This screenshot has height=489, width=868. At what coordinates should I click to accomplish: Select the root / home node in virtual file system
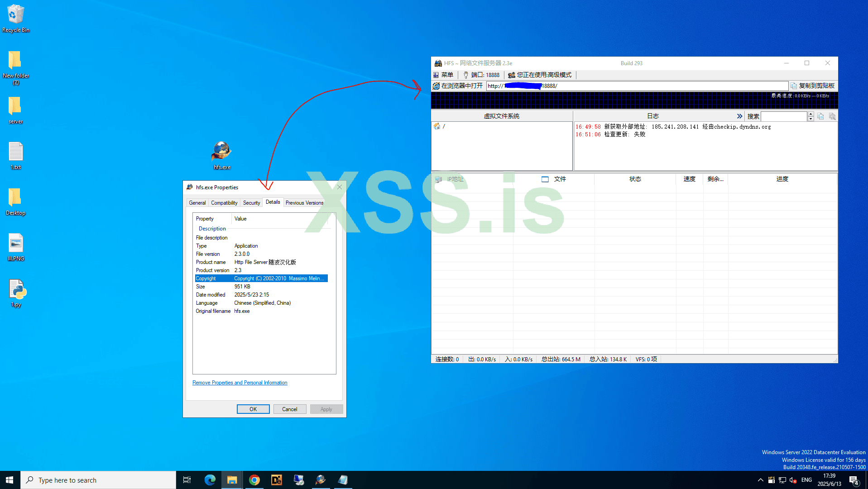[x=439, y=126]
